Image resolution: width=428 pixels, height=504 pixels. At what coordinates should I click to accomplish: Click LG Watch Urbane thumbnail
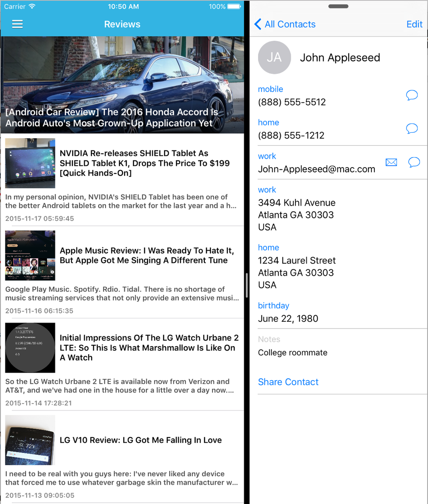tap(30, 348)
